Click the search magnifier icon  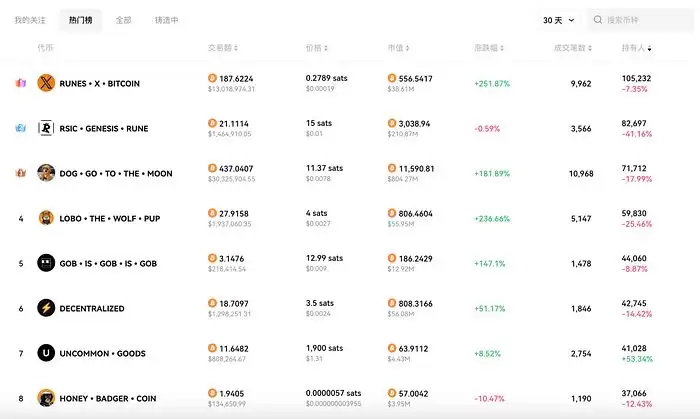pos(598,20)
